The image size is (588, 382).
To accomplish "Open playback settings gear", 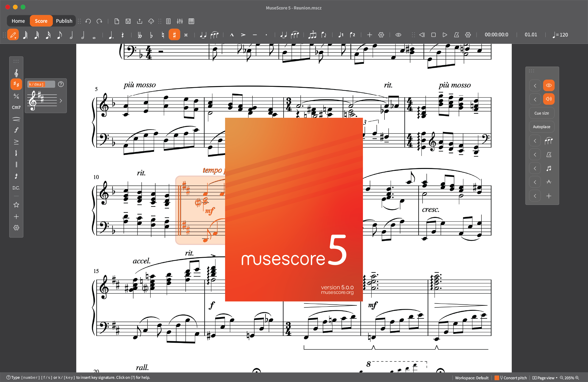I will pos(468,35).
